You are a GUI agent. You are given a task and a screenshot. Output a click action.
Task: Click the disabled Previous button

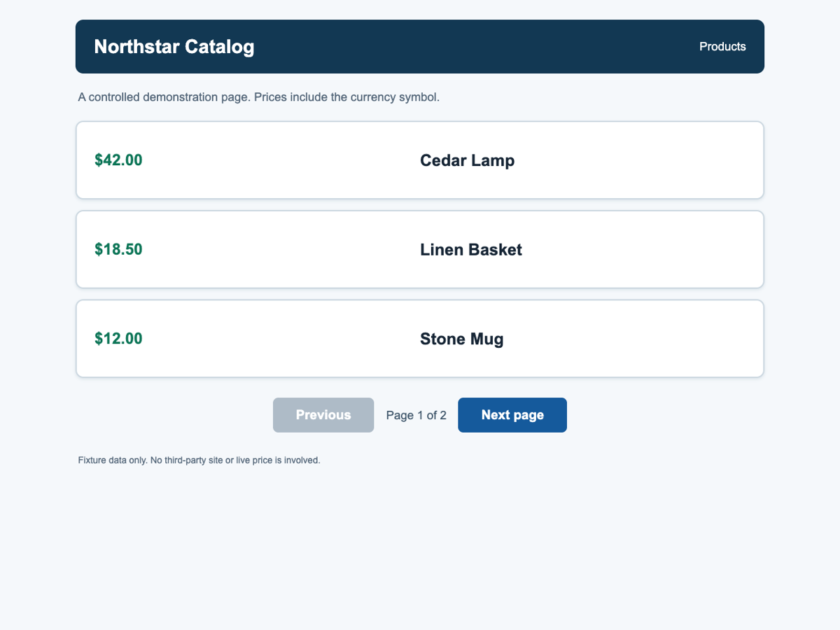point(323,415)
